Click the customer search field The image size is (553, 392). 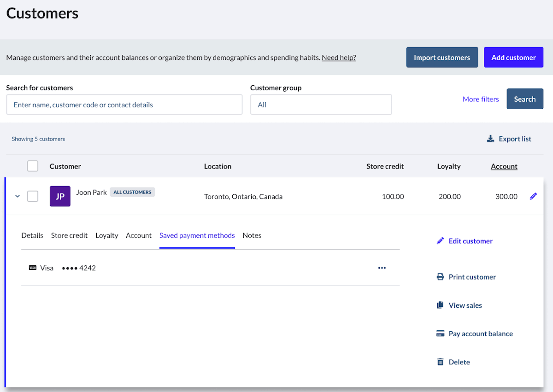click(124, 105)
